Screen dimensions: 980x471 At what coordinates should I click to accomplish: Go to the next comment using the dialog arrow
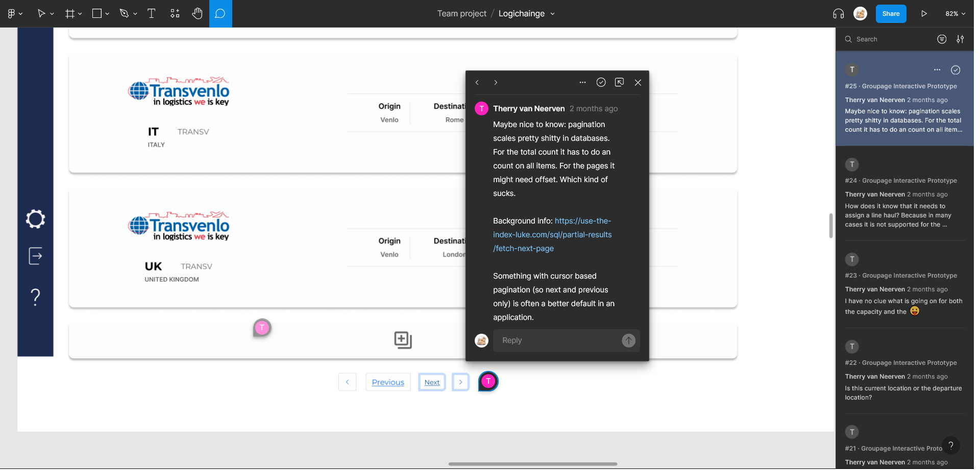click(x=495, y=82)
